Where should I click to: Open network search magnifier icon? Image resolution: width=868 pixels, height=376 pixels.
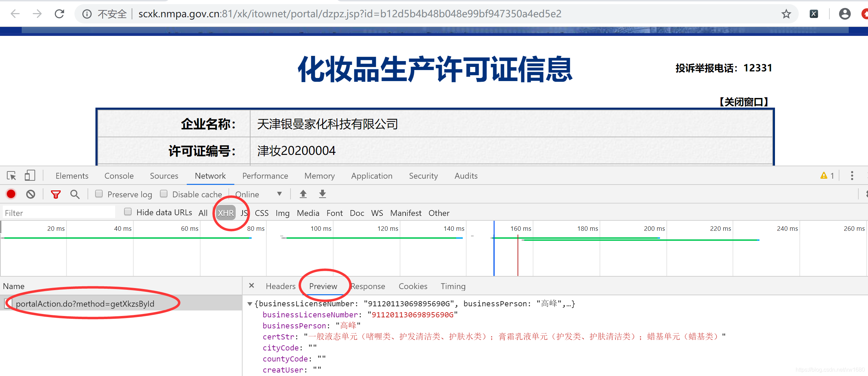coord(75,194)
